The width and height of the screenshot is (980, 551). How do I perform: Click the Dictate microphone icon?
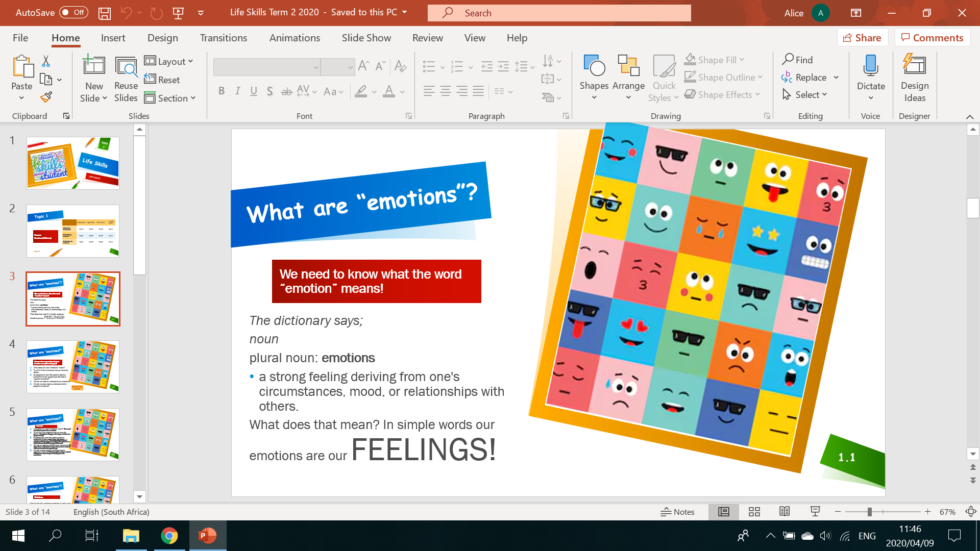pyautogui.click(x=871, y=66)
